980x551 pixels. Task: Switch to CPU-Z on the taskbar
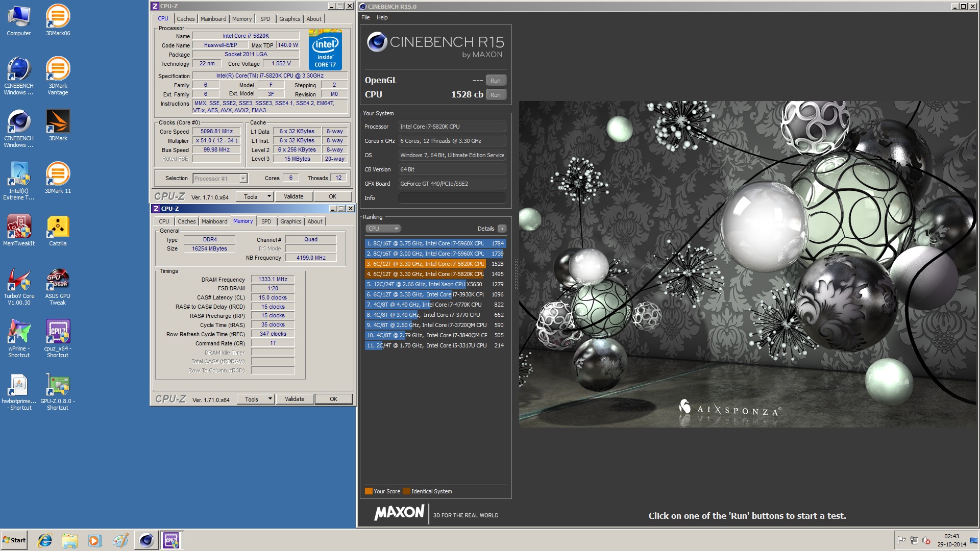(171, 540)
